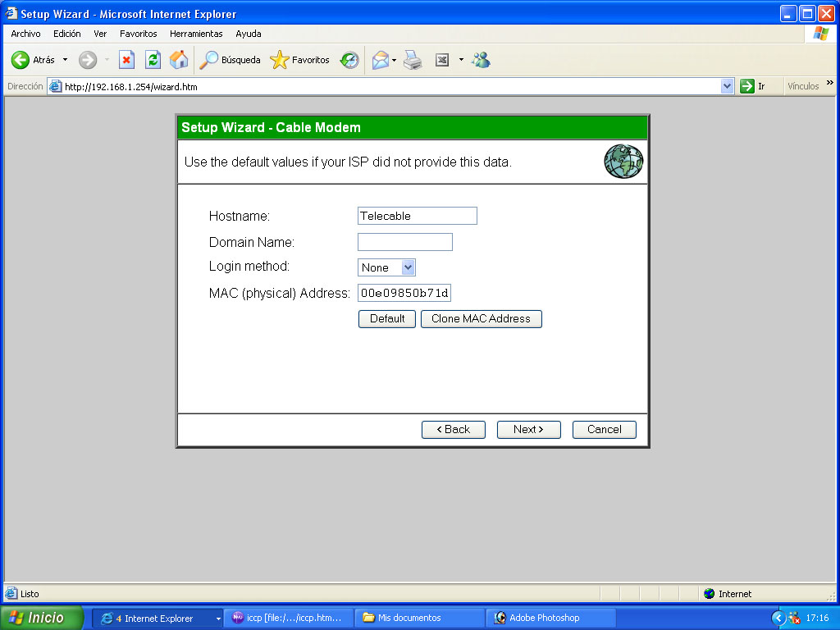840x630 pixels.
Task: Cancel the setup wizard
Action: point(605,430)
